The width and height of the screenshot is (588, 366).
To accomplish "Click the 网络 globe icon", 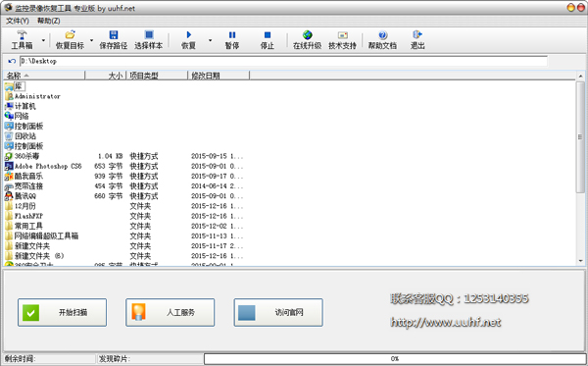I will [x=9, y=116].
